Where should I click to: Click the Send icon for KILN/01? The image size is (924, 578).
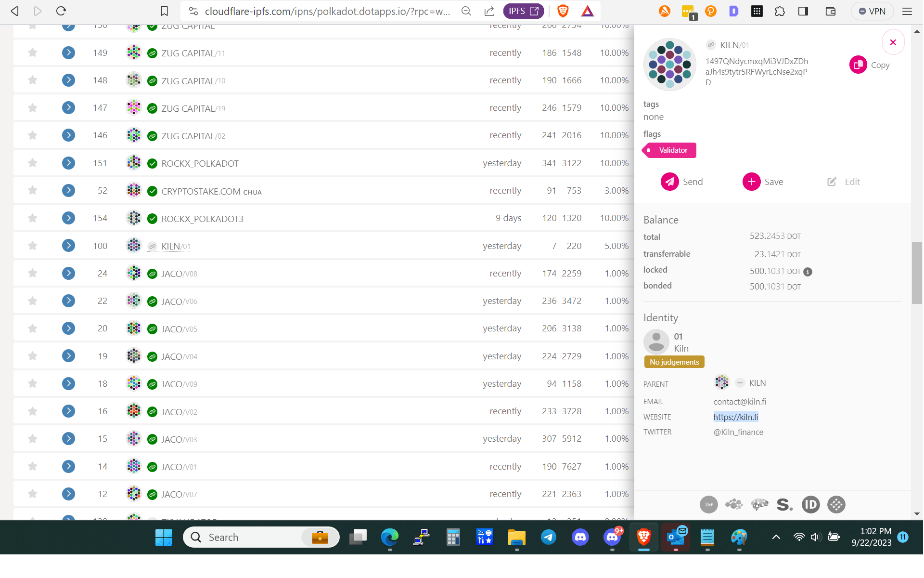tap(669, 182)
